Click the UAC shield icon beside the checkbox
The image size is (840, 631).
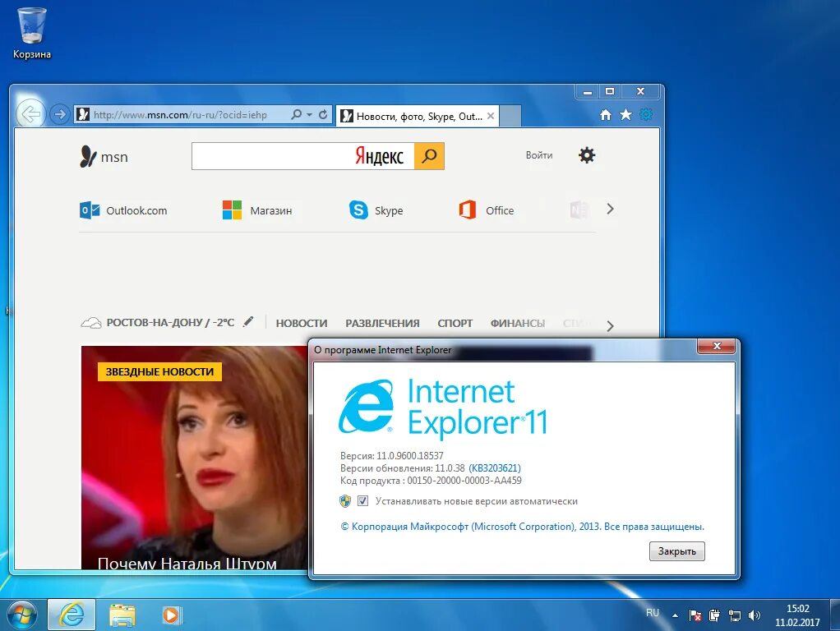(x=345, y=501)
